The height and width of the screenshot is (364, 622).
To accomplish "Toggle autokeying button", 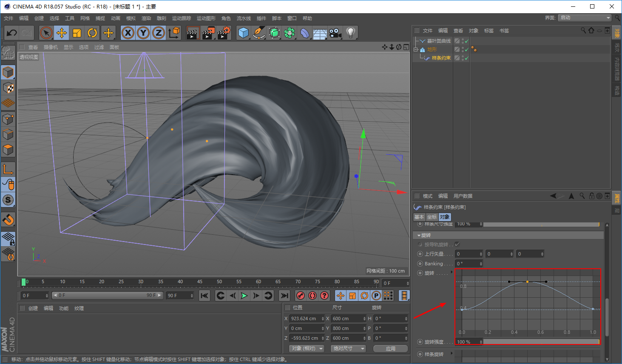I will point(312,296).
